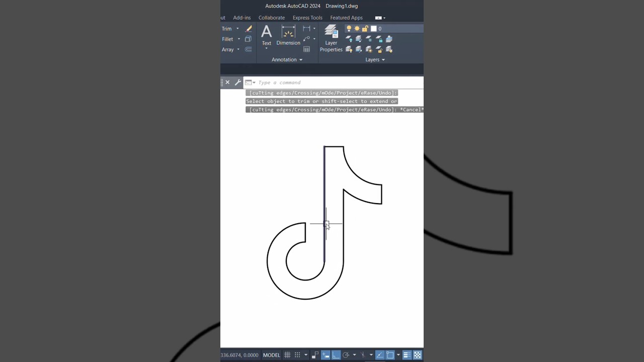This screenshot has height=362, width=644.
Task: Toggle drawing grid display
Action: (x=287, y=355)
